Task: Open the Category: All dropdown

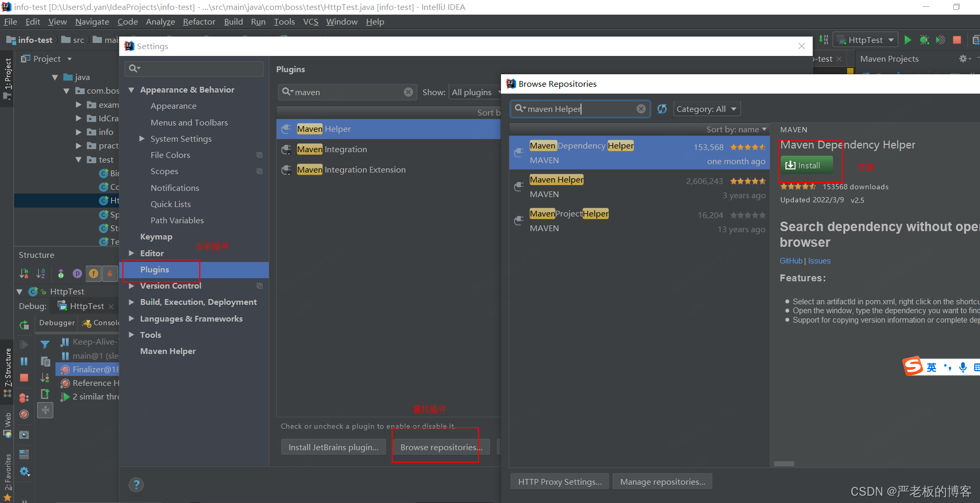Action: pos(706,109)
